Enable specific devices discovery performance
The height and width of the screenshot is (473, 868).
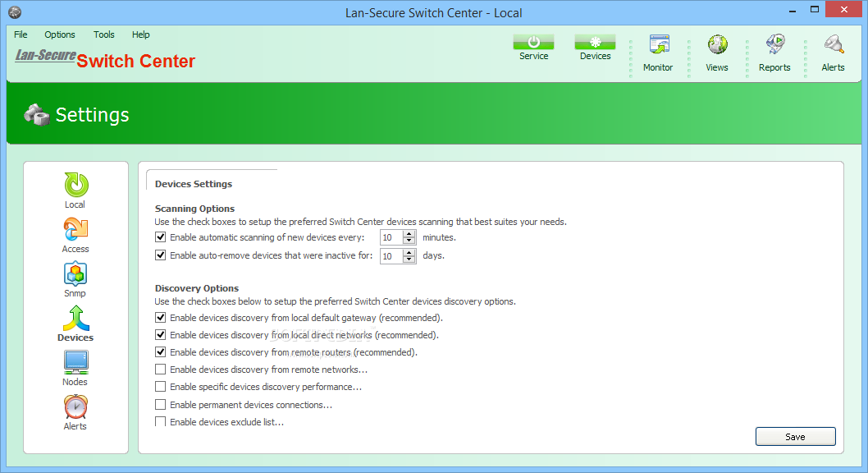(161, 387)
